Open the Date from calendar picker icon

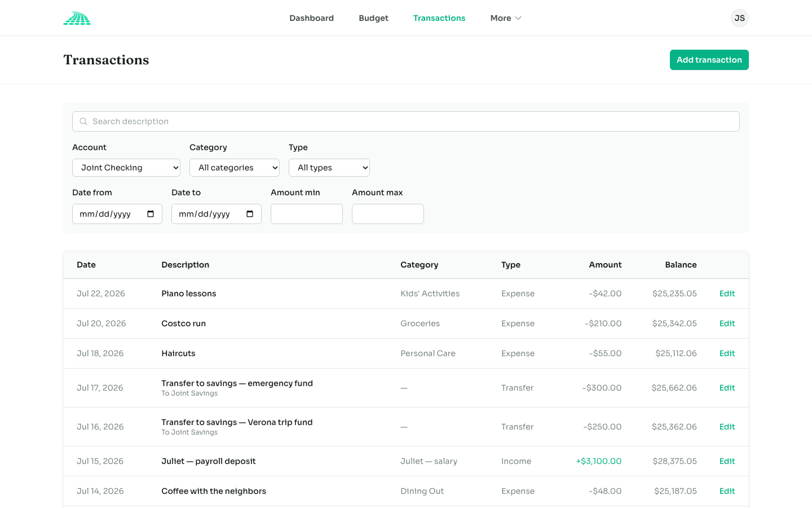click(151, 214)
